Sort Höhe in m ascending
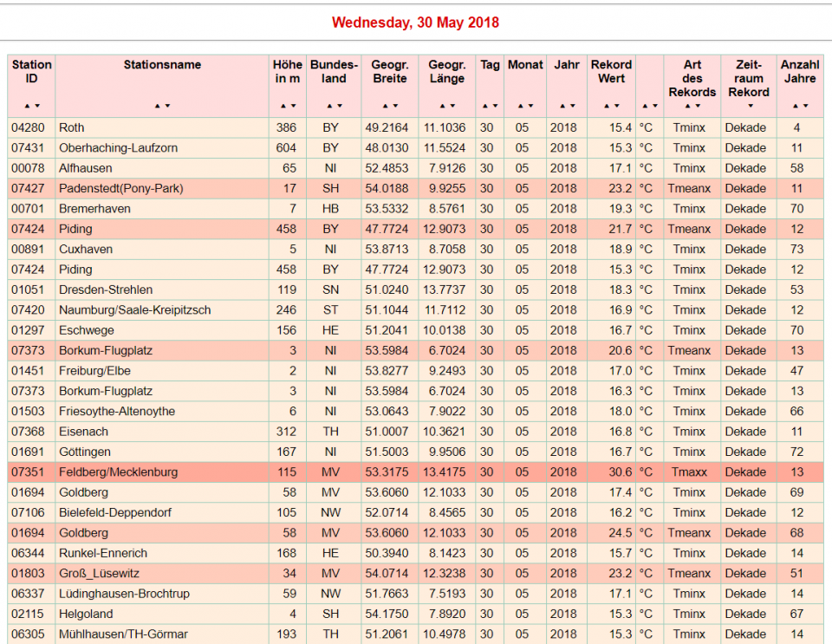The height and width of the screenshot is (644, 832). tap(283, 106)
